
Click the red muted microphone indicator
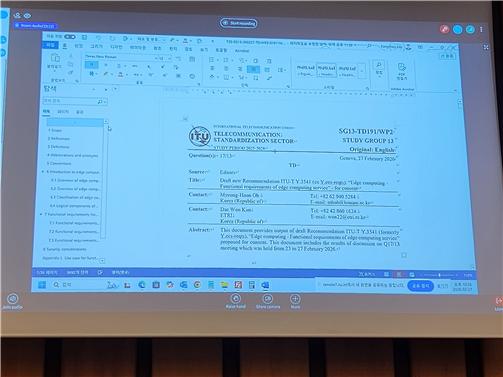click(x=444, y=29)
